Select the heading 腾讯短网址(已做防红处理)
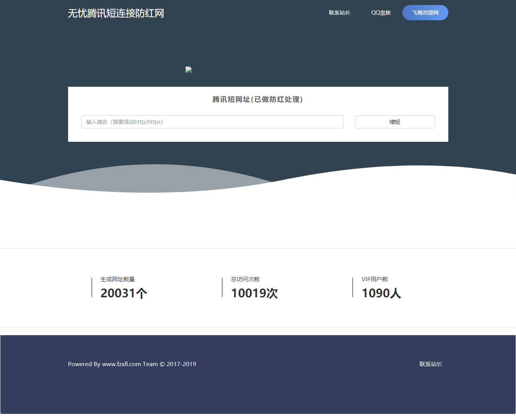516x420 pixels. point(258,99)
